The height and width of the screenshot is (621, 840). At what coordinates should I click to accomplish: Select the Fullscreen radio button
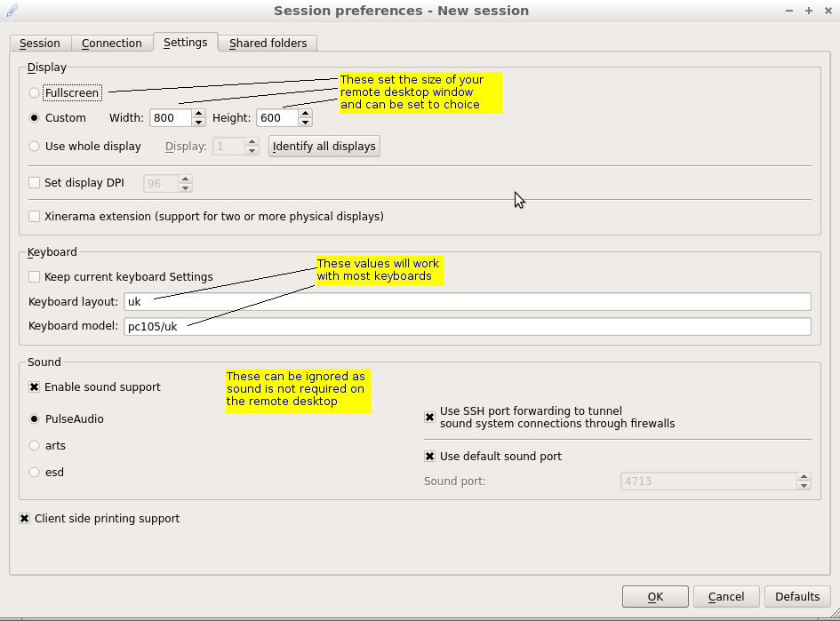tap(35, 93)
